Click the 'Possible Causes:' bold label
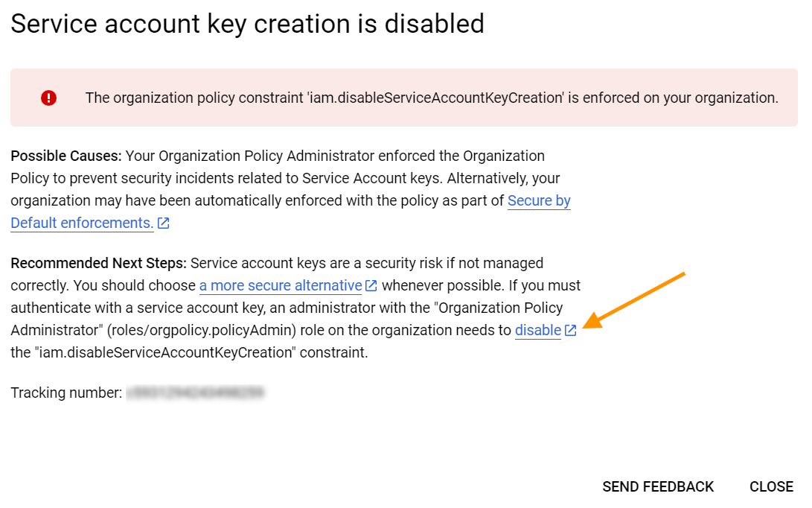The image size is (812, 508). click(x=66, y=156)
